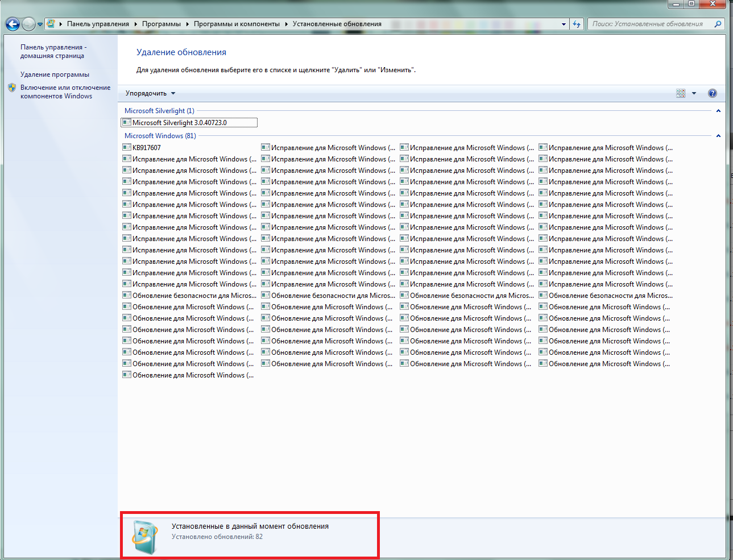Open the Упорядочить menu
Viewport: 733px width, 560px height.
(150, 93)
